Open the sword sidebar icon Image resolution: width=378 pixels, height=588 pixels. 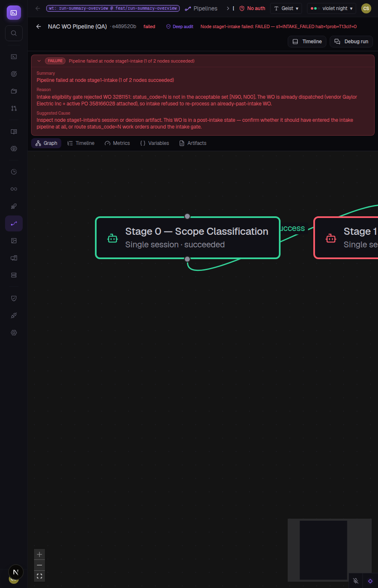14,206
